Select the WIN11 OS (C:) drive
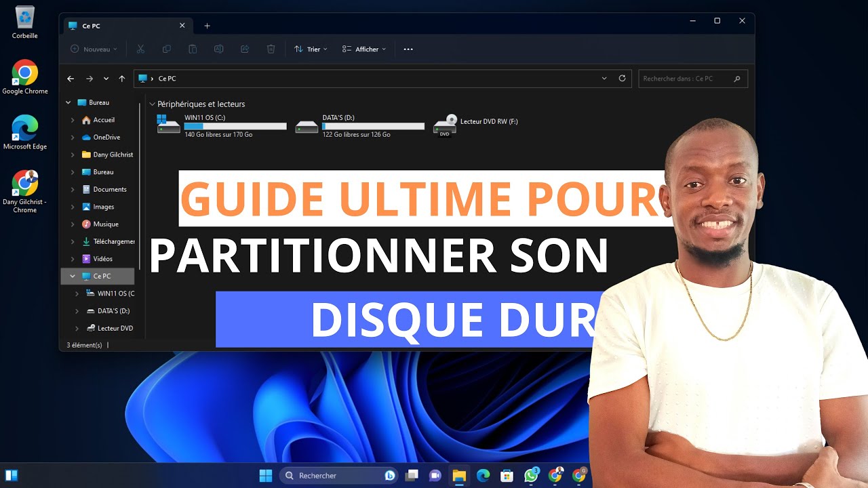Image resolution: width=868 pixels, height=488 pixels. click(222, 126)
